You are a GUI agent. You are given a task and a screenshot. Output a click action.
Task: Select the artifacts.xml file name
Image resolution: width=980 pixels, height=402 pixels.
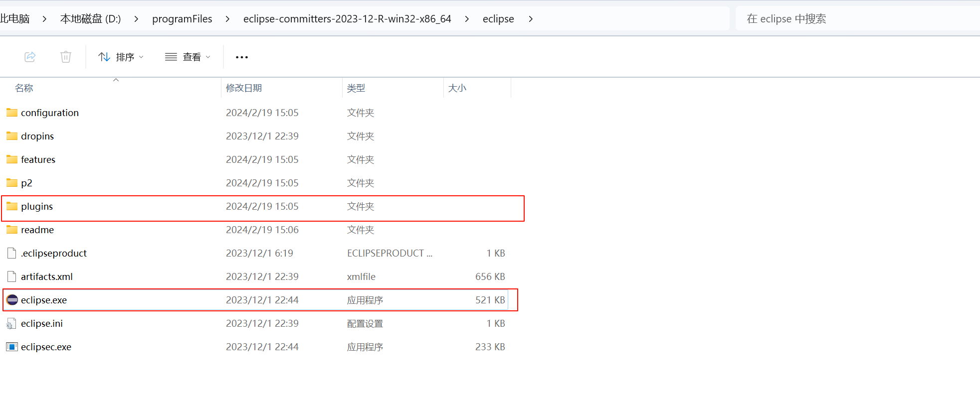[47, 276]
